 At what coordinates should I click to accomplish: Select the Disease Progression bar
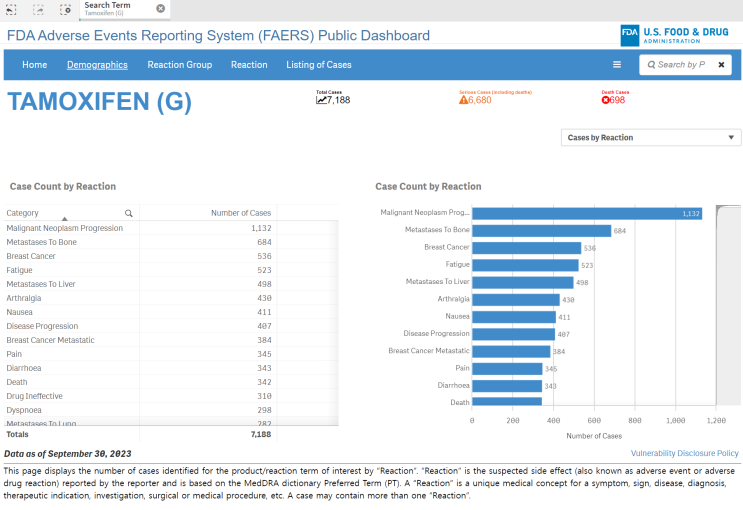(513, 334)
